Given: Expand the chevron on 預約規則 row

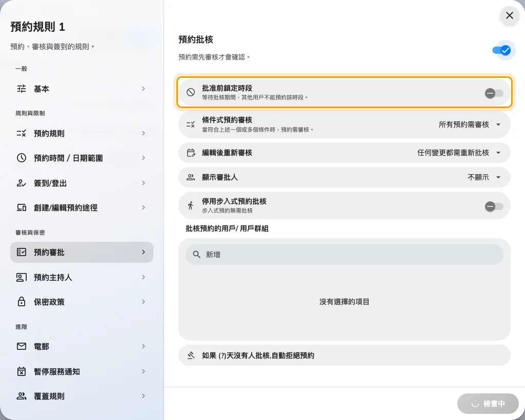Looking at the screenshot, I should [x=144, y=133].
